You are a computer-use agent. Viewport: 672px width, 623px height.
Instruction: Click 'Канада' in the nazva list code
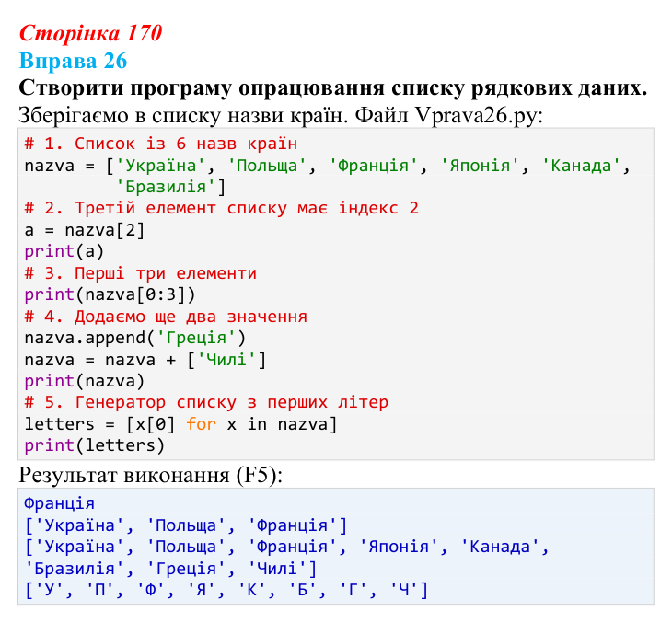[x=581, y=166]
